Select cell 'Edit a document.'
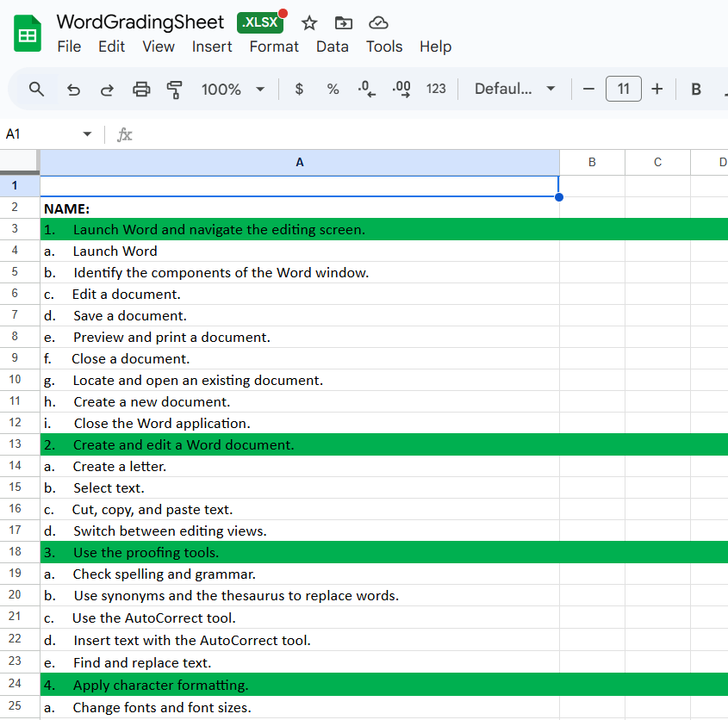Viewport: 728px width, 720px height. point(300,294)
